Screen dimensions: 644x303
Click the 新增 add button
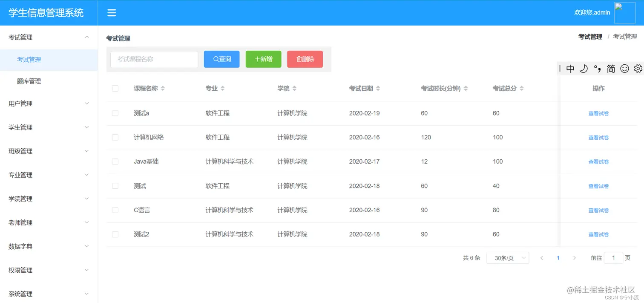[x=264, y=59]
